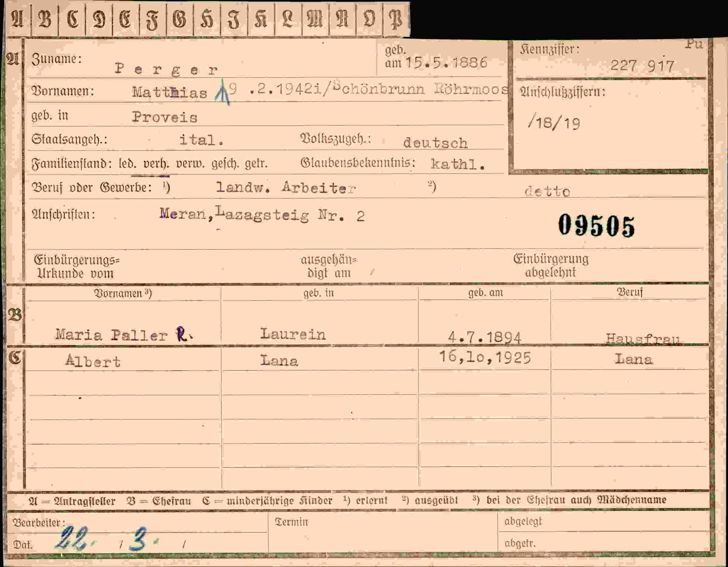Click the index tab letter M
728x567 pixels.
315,18
